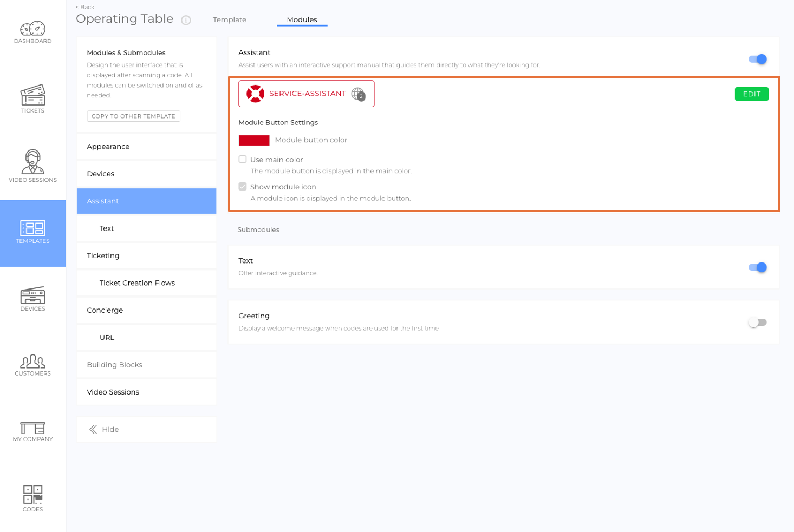The height and width of the screenshot is (532, 794).
Task: Disable the Assistant module toggle
Action: pos(757,60)
